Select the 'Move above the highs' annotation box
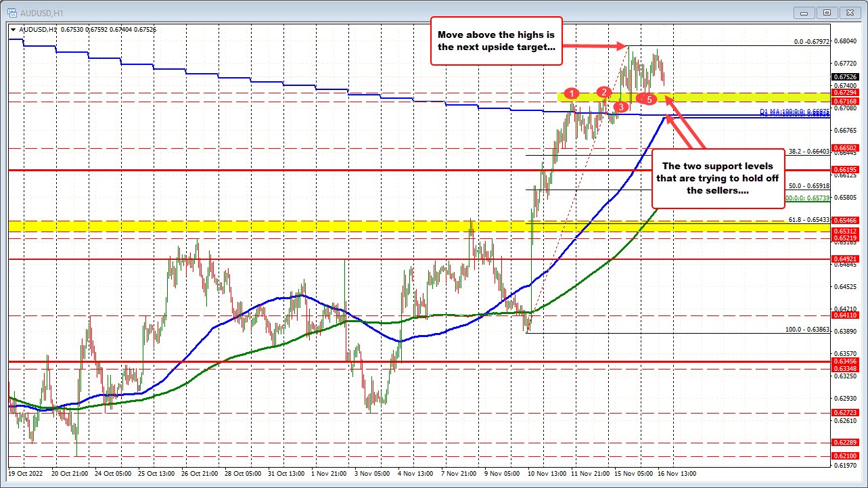This screenshot has width=868, height=488. (496, 41)
